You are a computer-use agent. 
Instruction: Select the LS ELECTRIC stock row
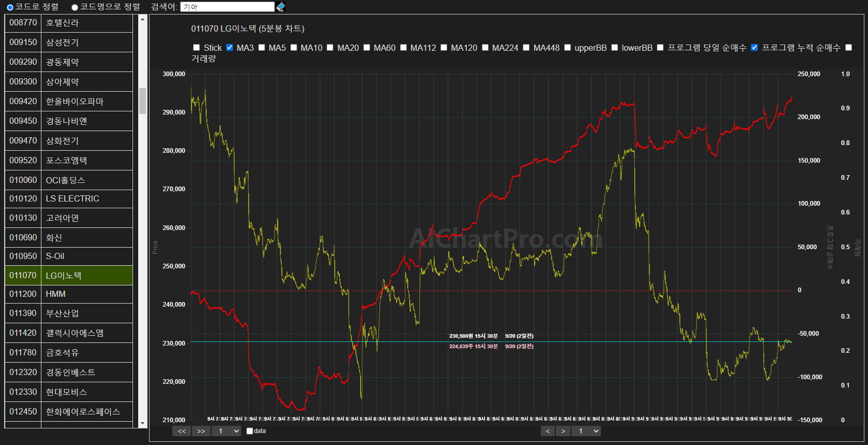pyautogui.click(x=69, y=199)
